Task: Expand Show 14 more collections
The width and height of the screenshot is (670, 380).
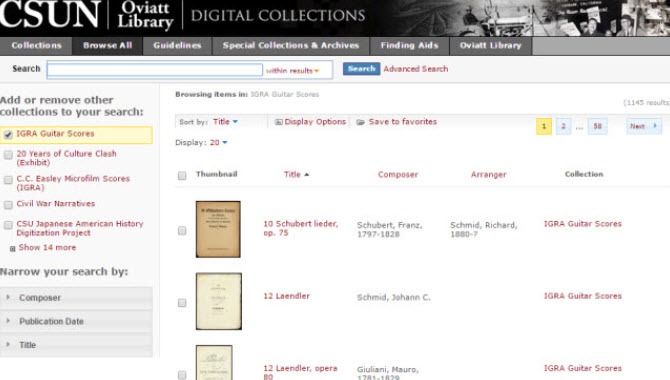Action: [47, 247]
